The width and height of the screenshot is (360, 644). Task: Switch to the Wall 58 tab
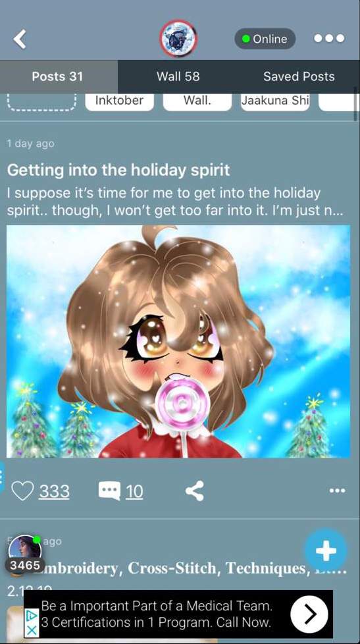tap(178, 76)
